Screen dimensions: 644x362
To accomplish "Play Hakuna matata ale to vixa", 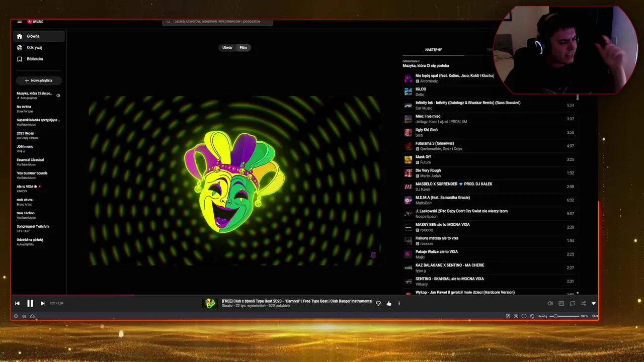I will [489, 241].
